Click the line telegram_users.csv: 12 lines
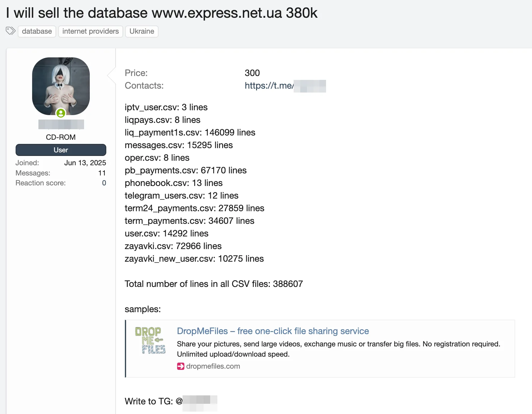Screen dimensions: 532x414 pos(181,196)
